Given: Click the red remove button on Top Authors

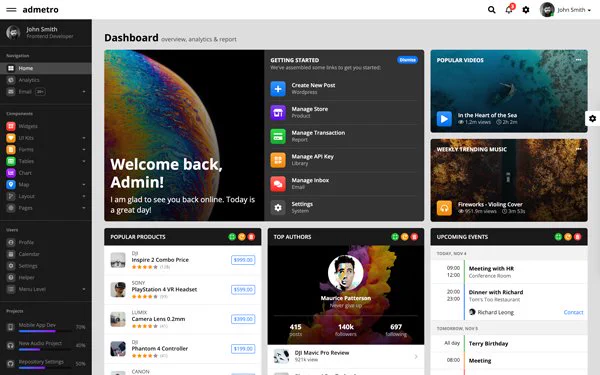Looking at the screenshot, I should click(x=414, y=237).
